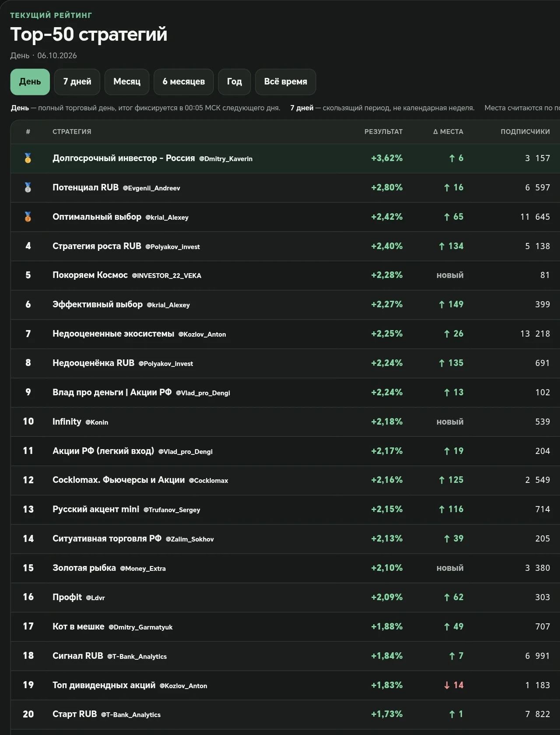Open the Акции РФ (легкий вход) strategy
Image resolution: width=560 pixels, height=735 pixels.
(x=103, y=451)
